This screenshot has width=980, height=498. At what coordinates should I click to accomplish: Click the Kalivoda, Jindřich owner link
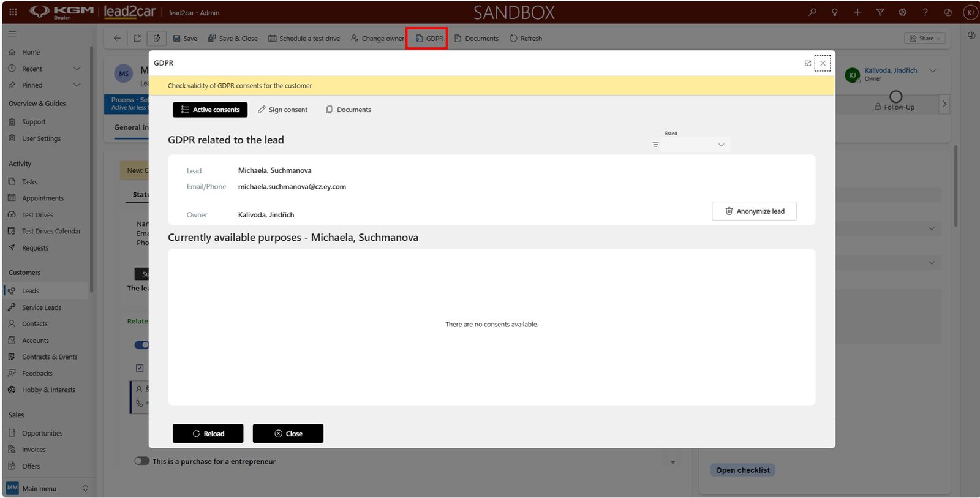(x=891, y=70)
